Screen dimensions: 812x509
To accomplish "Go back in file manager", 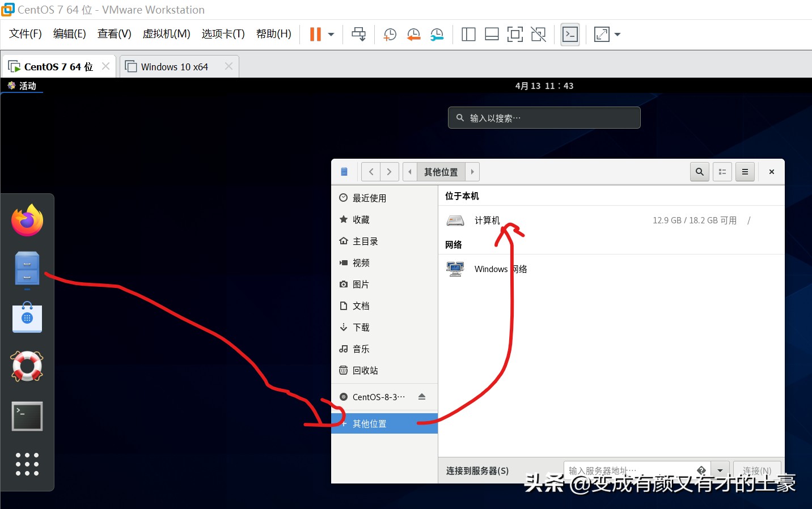I will click(371, 172).
